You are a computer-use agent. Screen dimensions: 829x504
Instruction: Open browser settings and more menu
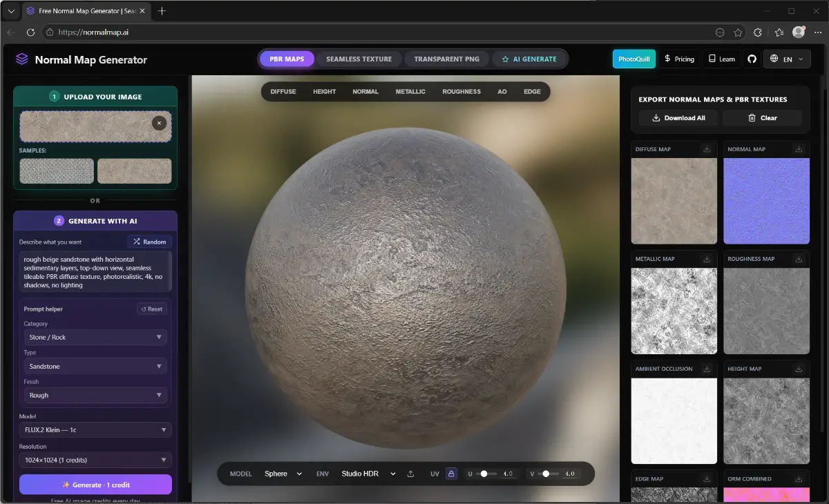(x=818, y=32)
